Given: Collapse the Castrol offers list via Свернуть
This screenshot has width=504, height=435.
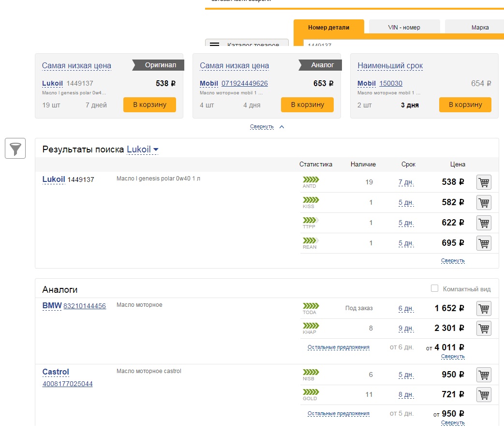Looking at the screenshot, I should [x=453, y=422].
